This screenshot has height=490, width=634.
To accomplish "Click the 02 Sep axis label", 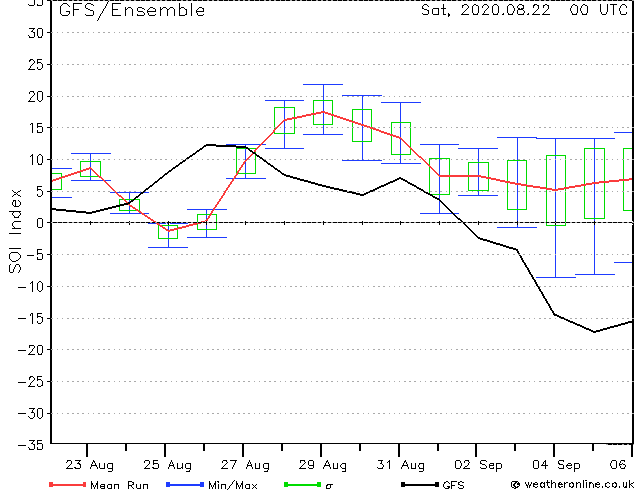I will (478, 465).
